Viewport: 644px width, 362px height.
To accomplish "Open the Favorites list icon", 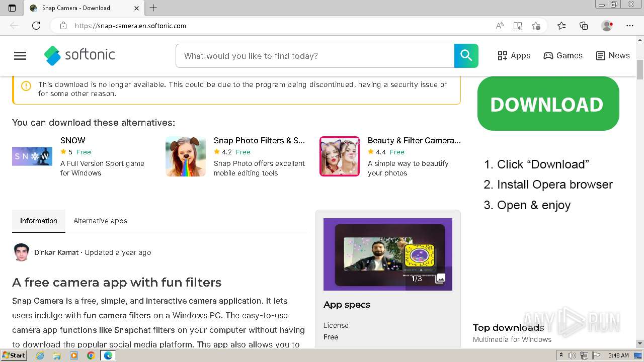I will pos(561,26).
